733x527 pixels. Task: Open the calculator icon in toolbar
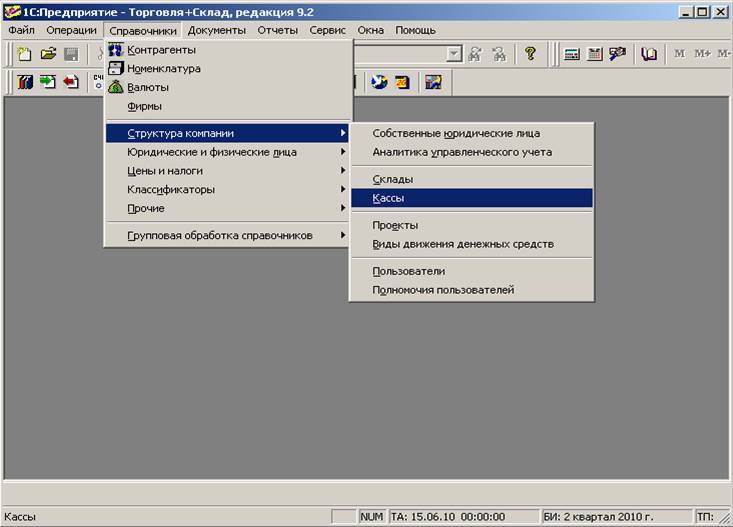(x=571, y=54)
